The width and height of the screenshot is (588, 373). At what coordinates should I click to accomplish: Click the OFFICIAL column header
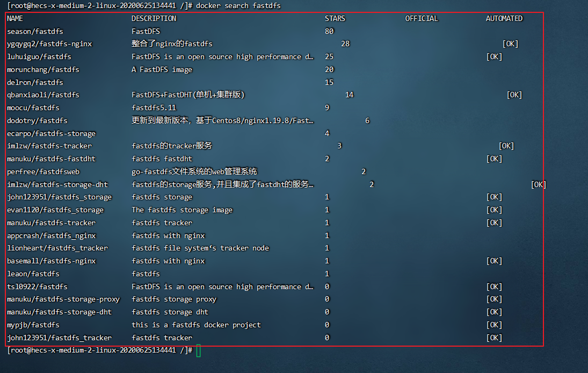coord(422,18)
